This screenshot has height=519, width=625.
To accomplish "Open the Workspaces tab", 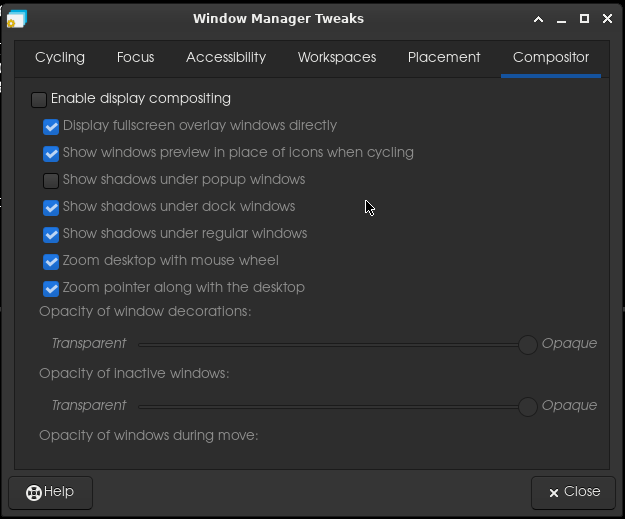I will click(337, 58).
